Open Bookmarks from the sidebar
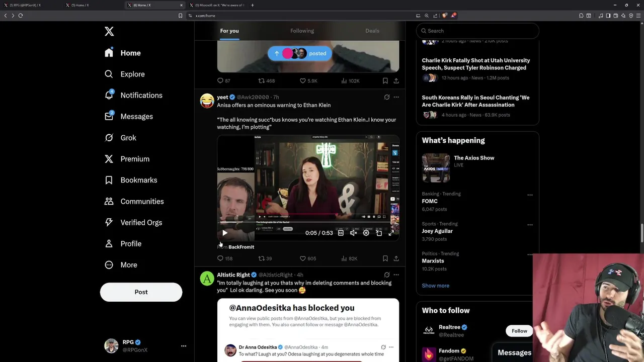The image size is (644, 362). tap(131, 180)
